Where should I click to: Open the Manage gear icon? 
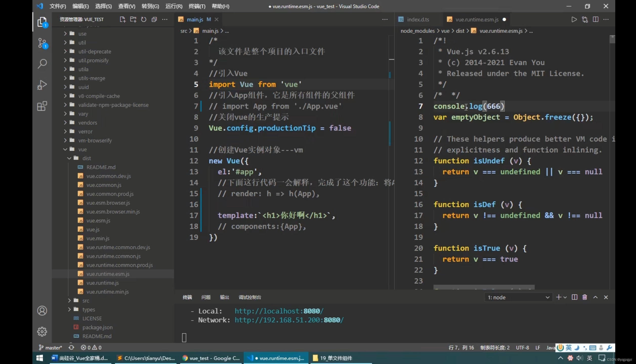pos(42,331)
